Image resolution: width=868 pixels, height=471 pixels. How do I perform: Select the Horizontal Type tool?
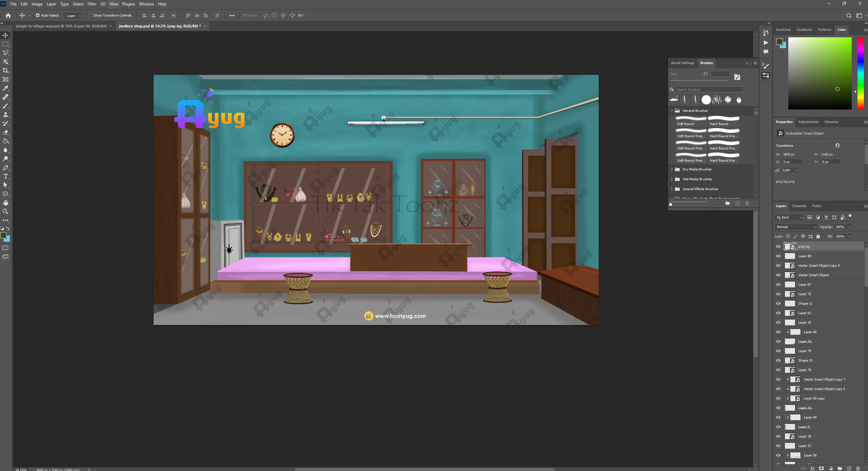pyautogui.click(x=6, y=177)
